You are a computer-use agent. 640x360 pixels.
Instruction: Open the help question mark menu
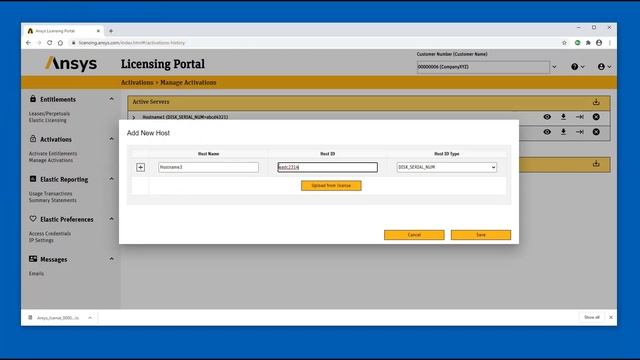tap(578, 67)
